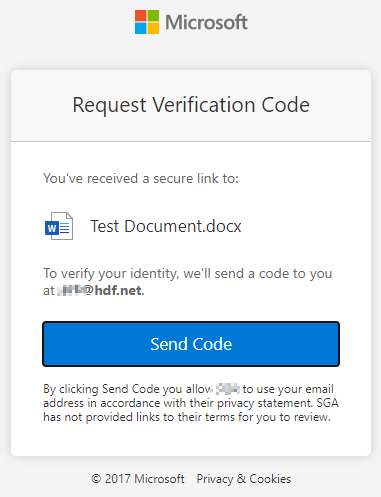Click the Send Code button
Screen dimensions: 381x497
point(191,344)
